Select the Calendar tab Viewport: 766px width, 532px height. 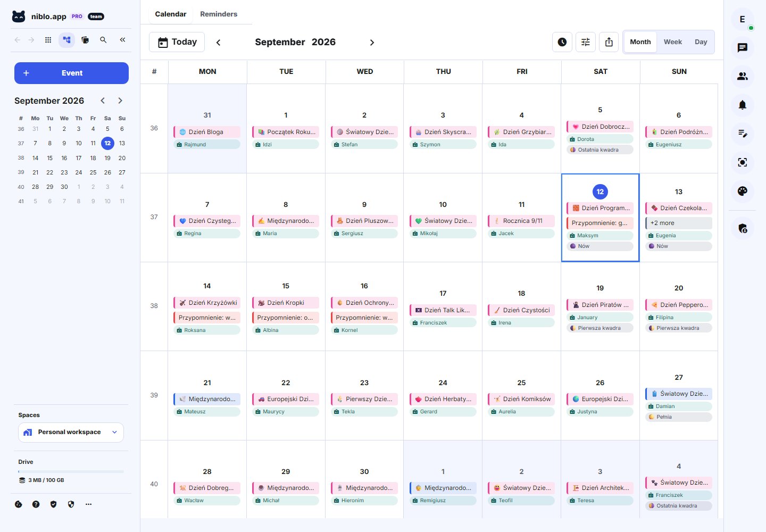coord(171,14)
